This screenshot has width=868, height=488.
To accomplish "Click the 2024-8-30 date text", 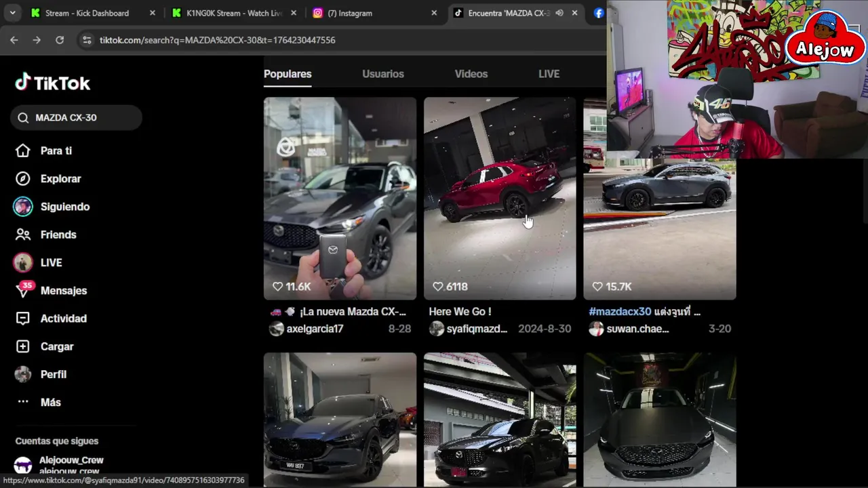I will (x=545, y=329).
